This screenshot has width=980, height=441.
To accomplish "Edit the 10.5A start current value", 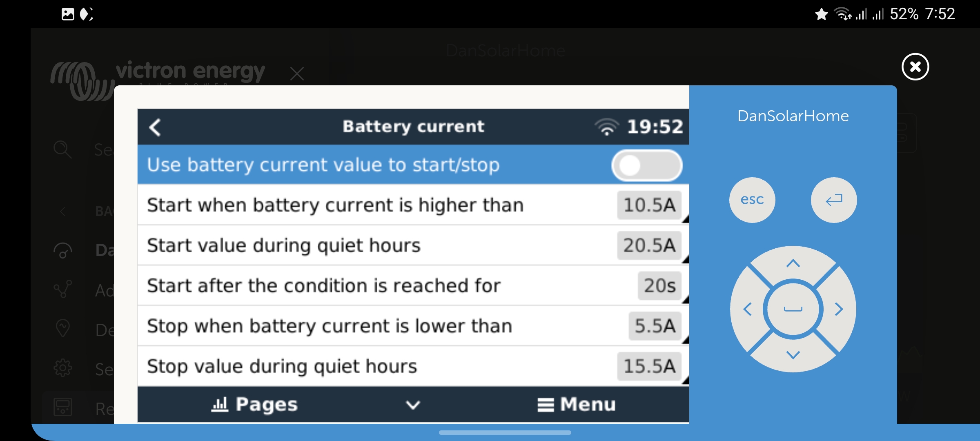I will (x=649, y=205).
